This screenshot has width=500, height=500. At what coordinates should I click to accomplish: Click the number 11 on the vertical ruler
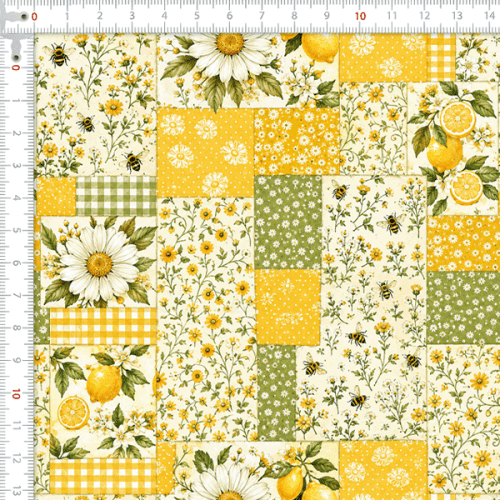16,426
